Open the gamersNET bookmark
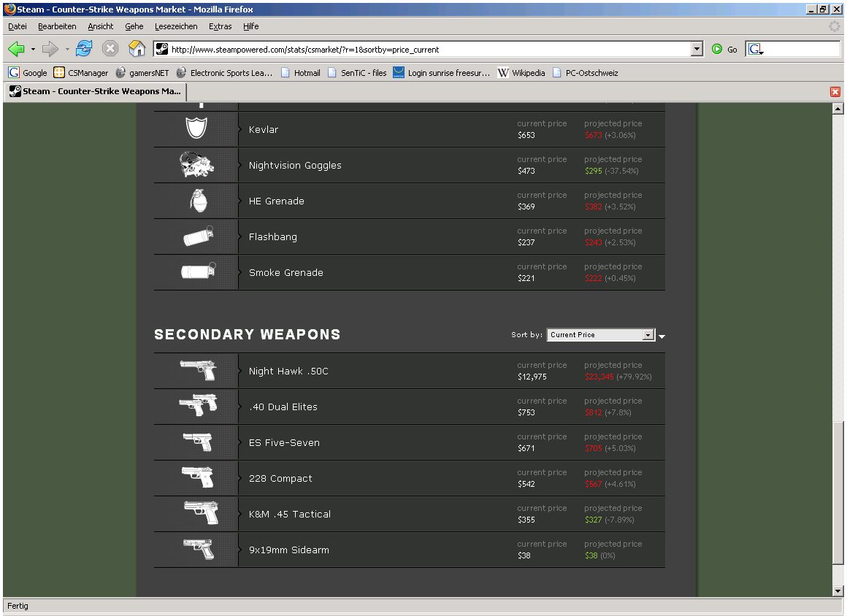This screenshot has height=616, width=847. (142, 72)
